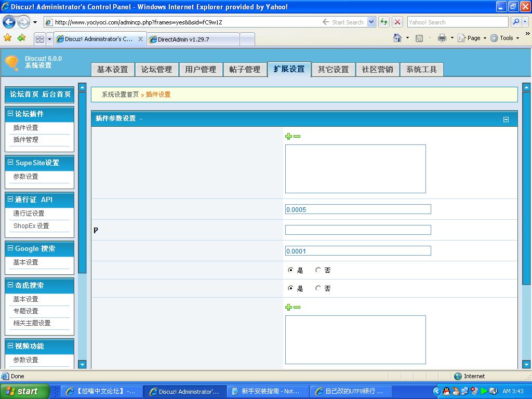532x399 pixels.
Task: Click the Refresh page icon
Action: click(384, 22)
